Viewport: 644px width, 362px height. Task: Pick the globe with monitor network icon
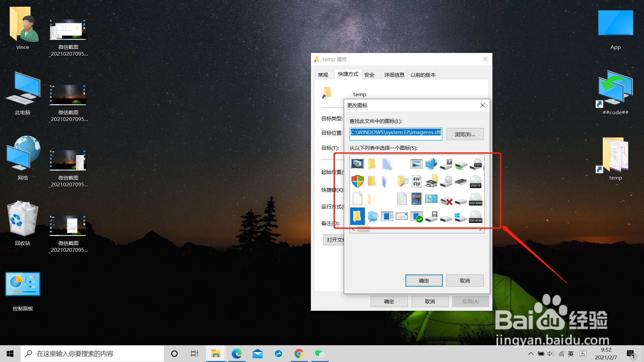point(431,164)
